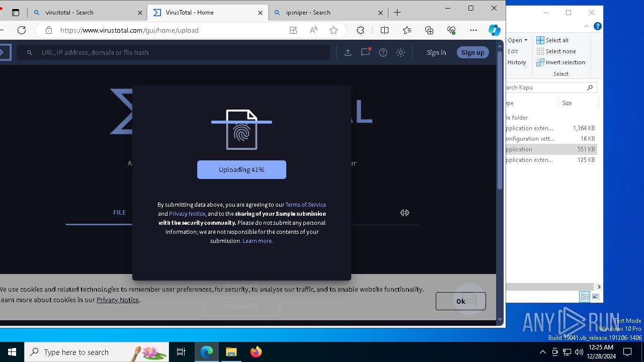This screenshot has height=362, width=644.
Task: Open the Favorites list icon
Action: point(407,30)
